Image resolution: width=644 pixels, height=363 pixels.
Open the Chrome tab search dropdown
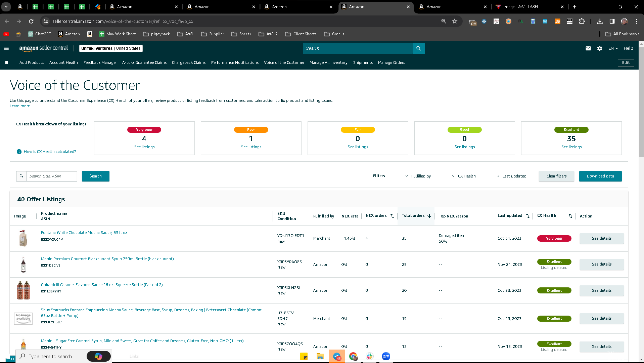coord(6,7)
